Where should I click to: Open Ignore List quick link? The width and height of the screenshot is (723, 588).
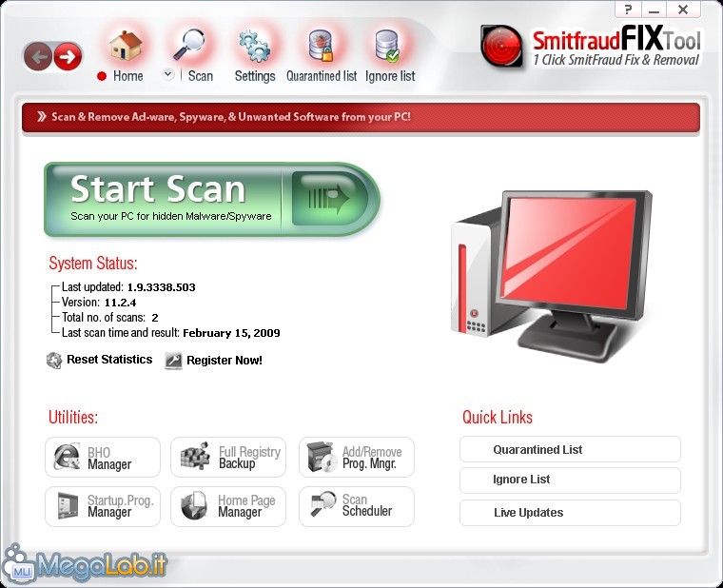point(570,480)
